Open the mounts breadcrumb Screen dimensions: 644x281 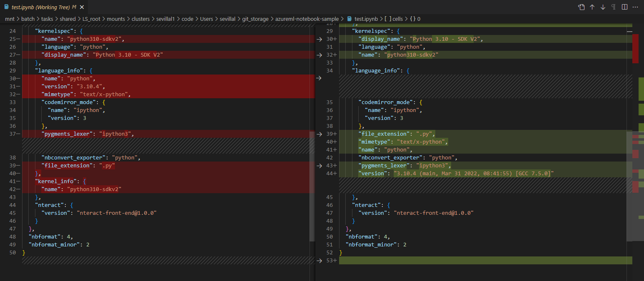[x=116, y=19]
